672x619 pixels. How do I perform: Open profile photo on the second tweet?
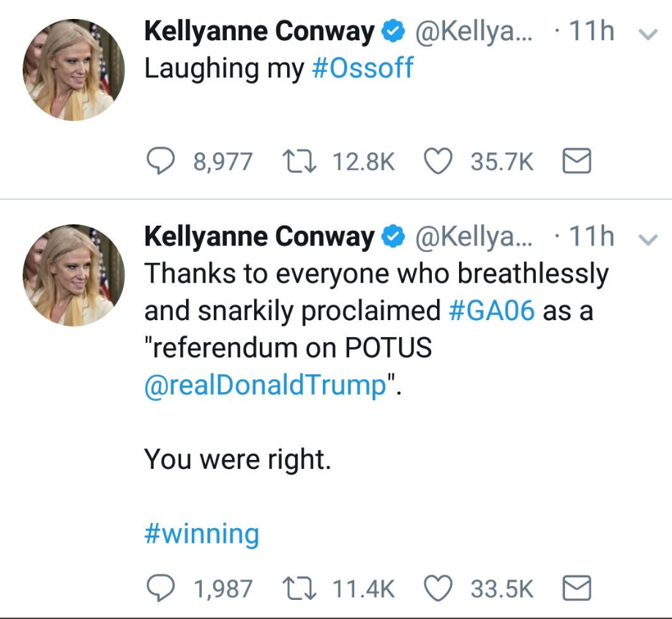[74, 275]
